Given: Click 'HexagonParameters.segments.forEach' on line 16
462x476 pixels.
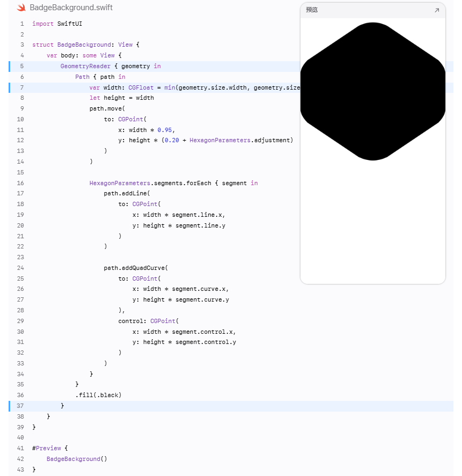Looking at the screenshot, I should [x=150, y=183].
